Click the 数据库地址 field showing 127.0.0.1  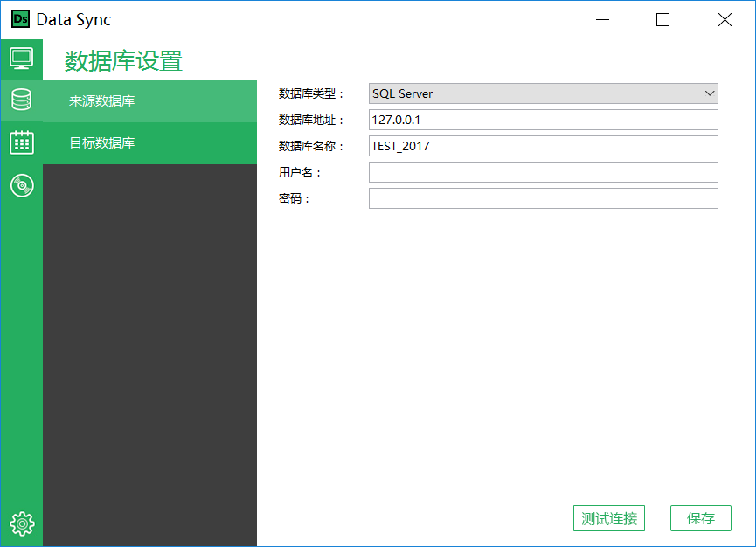[542, 119]
